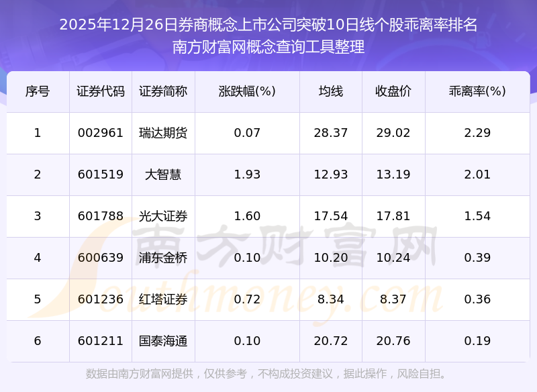The width and height of the screenshot is (537, 392).
Task: Select stock code 600639
Action: (100, 258)
